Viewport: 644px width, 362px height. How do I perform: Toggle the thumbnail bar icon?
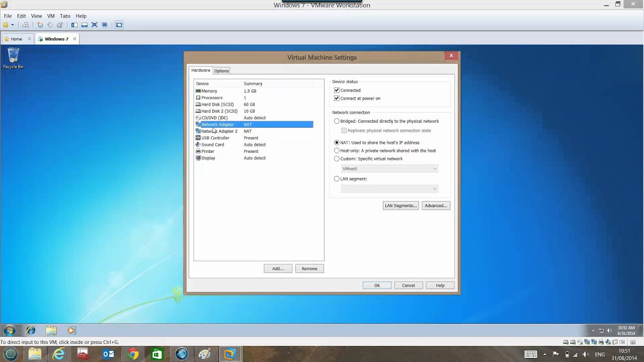coord(84,25)
